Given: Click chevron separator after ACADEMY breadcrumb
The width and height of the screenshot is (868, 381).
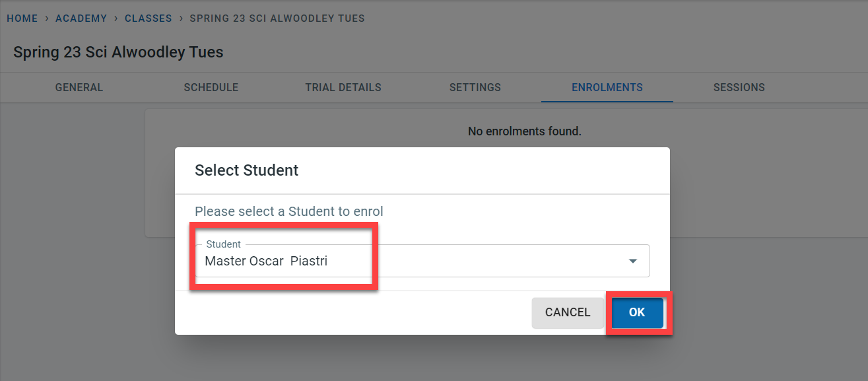Looking at the screenshot, I should pos(116,18).
